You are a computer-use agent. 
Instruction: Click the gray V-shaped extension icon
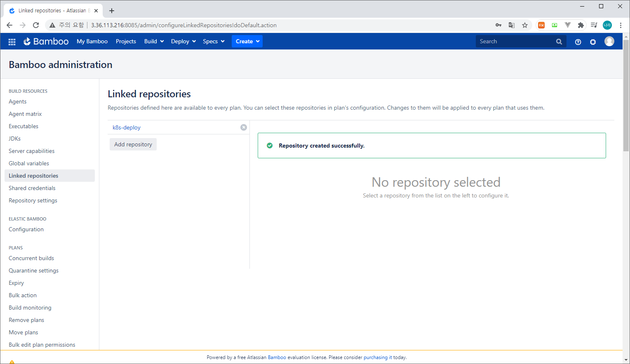point(568,25)
